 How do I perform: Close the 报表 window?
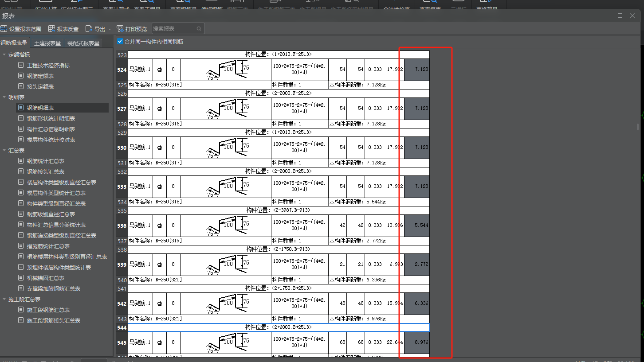[x=632, y=16]
